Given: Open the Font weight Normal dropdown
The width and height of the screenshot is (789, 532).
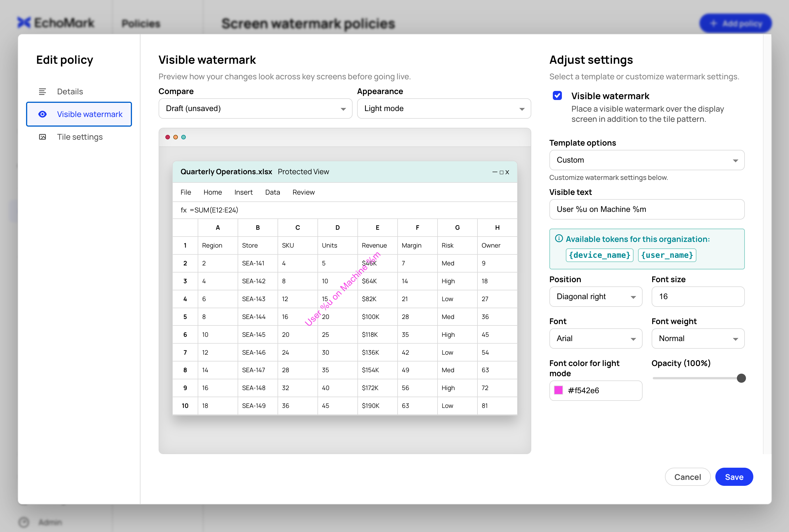Looking at the screenshot, I should pyautogui.click(x=698, y=339).
